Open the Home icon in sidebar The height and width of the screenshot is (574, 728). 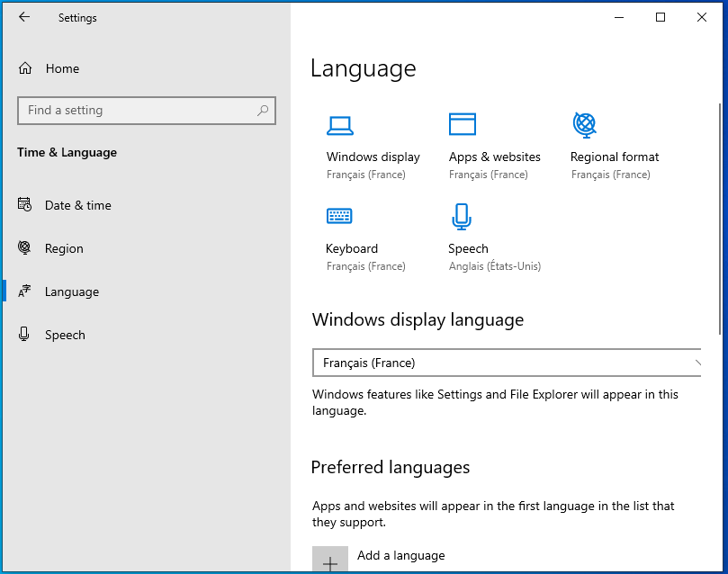click(25, 68)
